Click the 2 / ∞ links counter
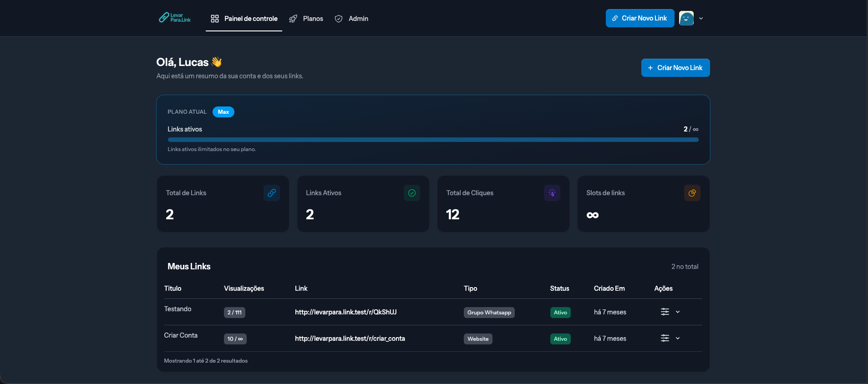 point(691,129)
